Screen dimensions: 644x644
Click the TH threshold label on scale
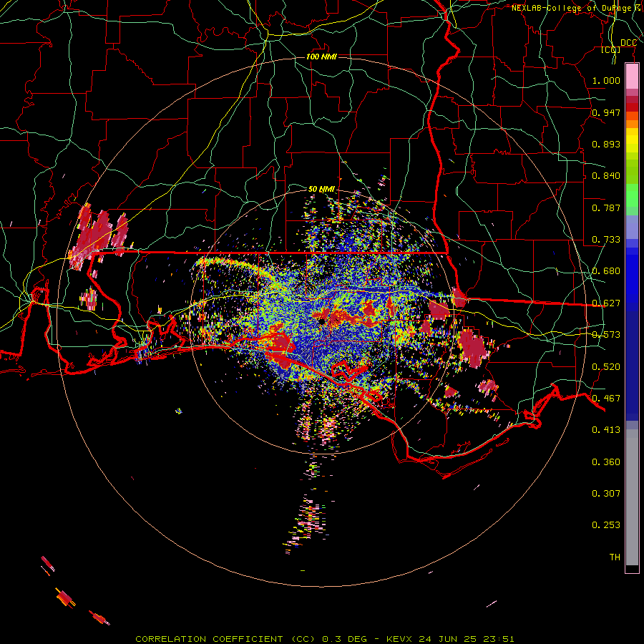615,557
